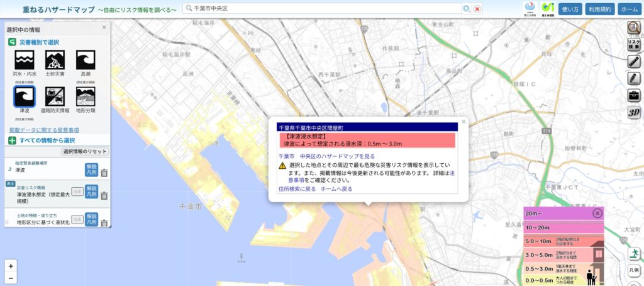Clear the search with the red X
The image size is (644, 286).
point(477,9)
